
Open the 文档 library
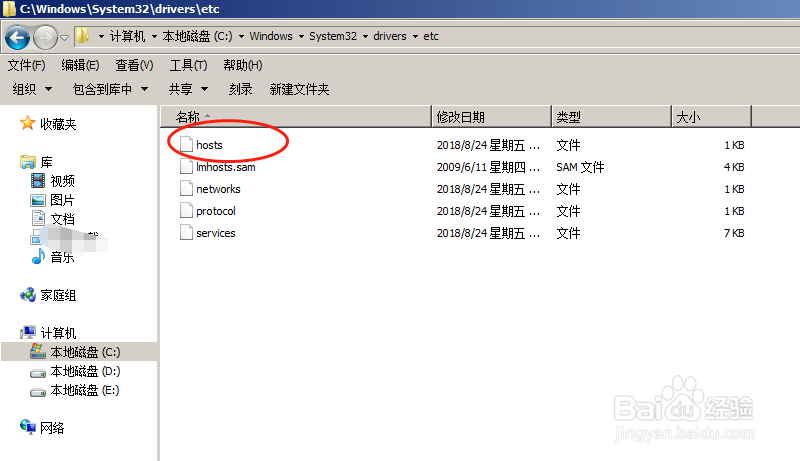point(62,219)
